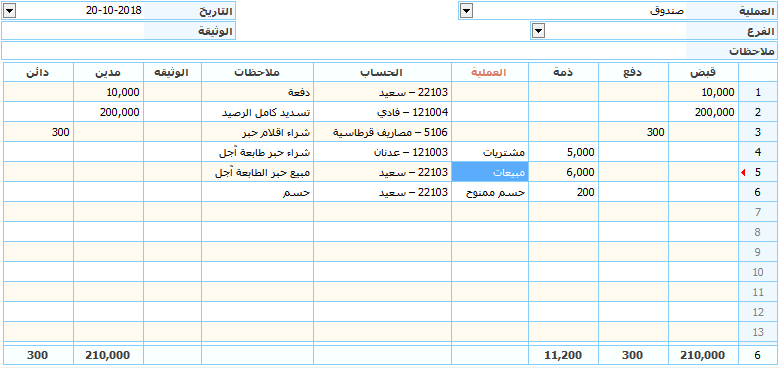Click account 5106 – مصاريف قرطاسية
780x368 pixels.
pyautogui.click(x=383, y=132)
